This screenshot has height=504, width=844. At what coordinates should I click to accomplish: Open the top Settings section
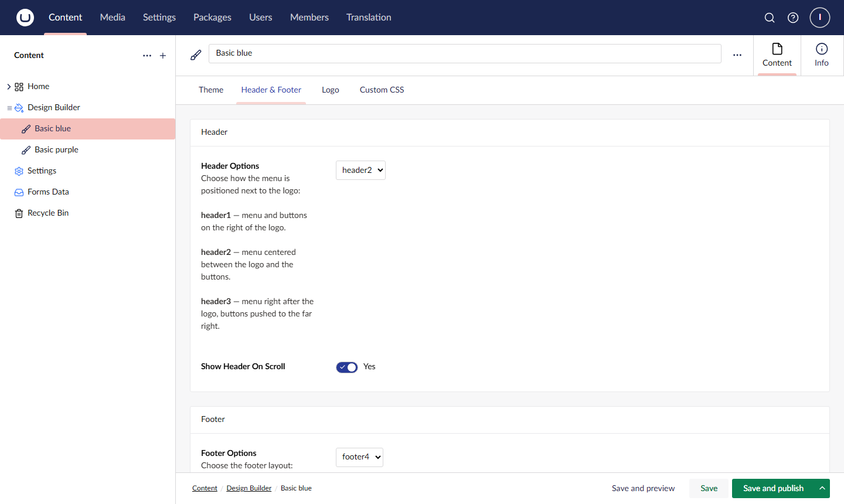pos(159,18)
